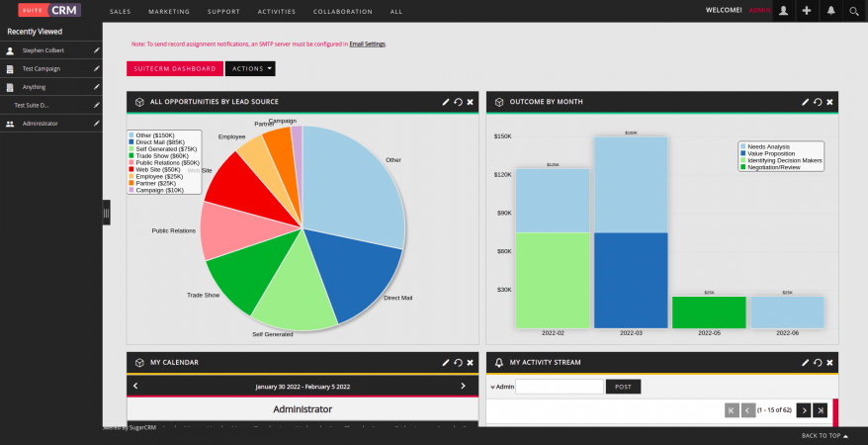This screenshot has width=868, height=445.
Task: Edit All Opportunities by Lead Source dashlet
Action: (446, 102)
